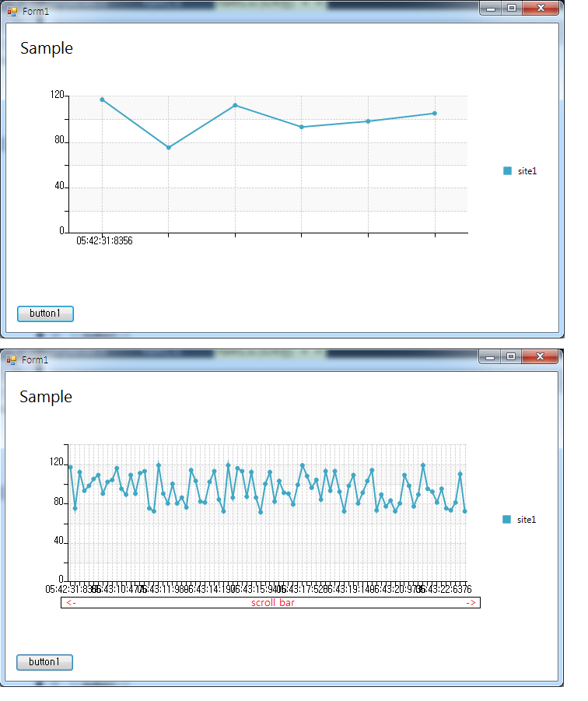Click the Form1 app icon in upper window
Viewport: 588px width, 701px height.
click(12, 11)
